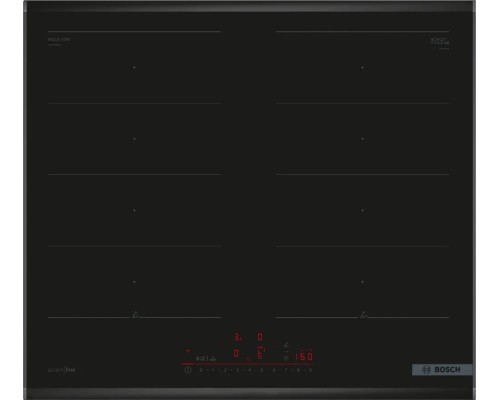
Task: Select power level 4 on the slider
Action: point(249,370)
